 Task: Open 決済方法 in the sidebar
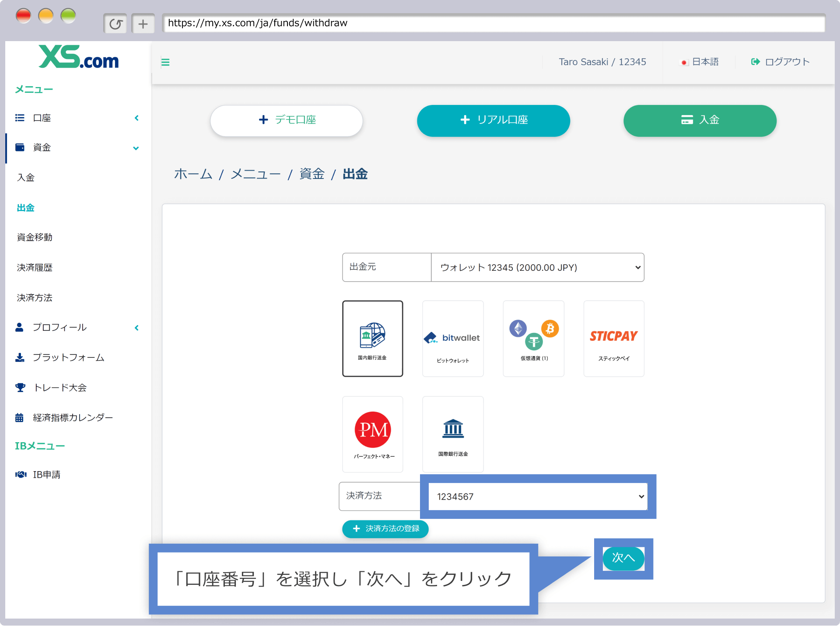coord(35,298)
